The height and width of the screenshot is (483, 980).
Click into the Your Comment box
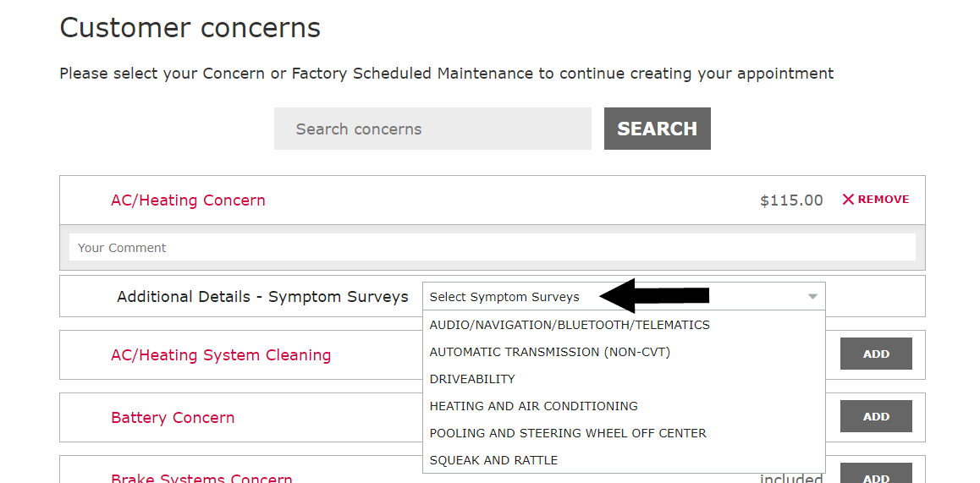click(x=492, y=248)
